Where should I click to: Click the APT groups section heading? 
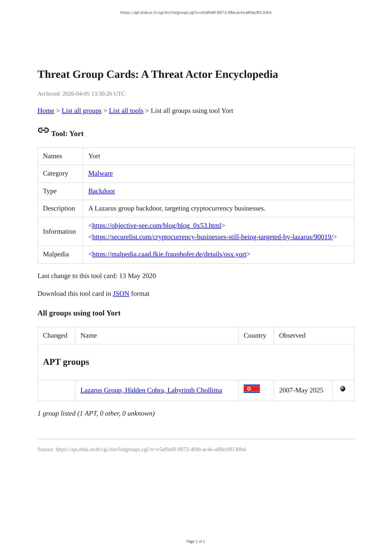pos(66,362)
